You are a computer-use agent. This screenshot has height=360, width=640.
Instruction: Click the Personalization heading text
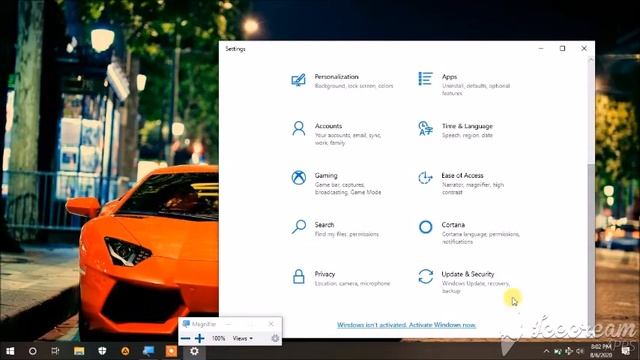coord(336,77)
